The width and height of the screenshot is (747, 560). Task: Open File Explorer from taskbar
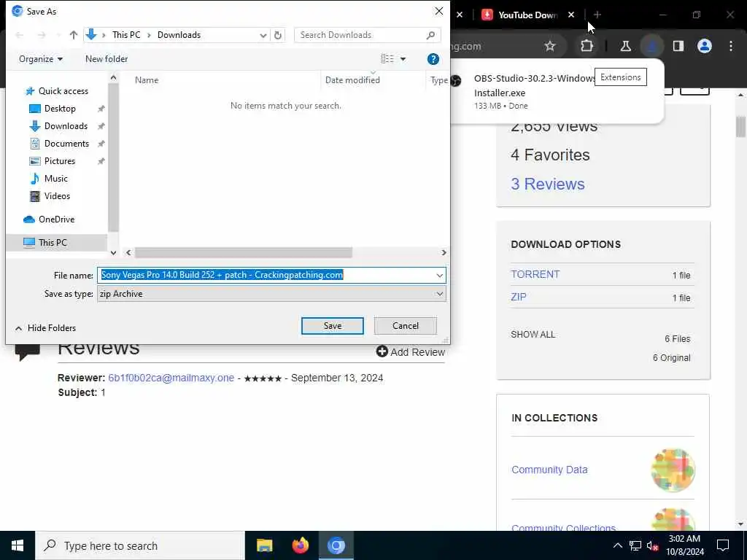pos(264,545)
